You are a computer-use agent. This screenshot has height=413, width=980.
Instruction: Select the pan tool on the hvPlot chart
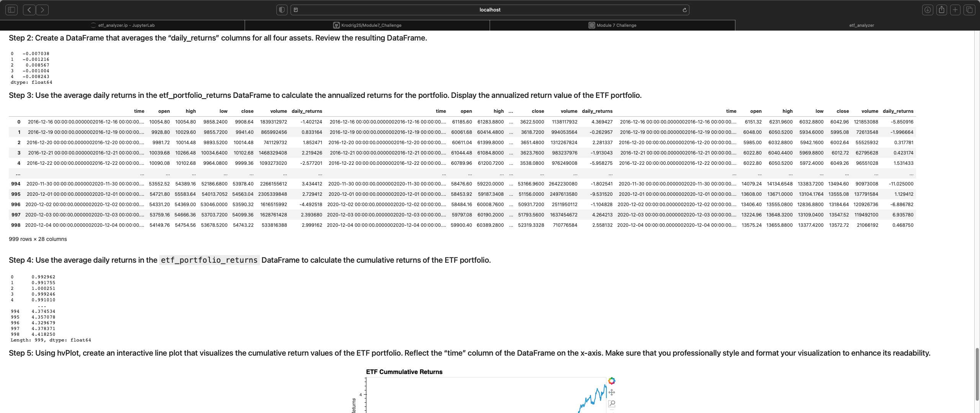(x=612, y=392)
